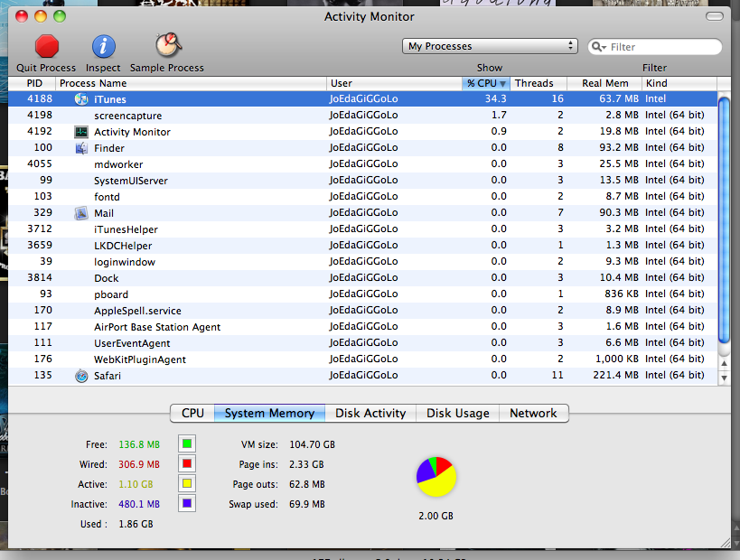Click the Finder process icon
Viewport: 740px width, 560px height.
pos(81,148)
